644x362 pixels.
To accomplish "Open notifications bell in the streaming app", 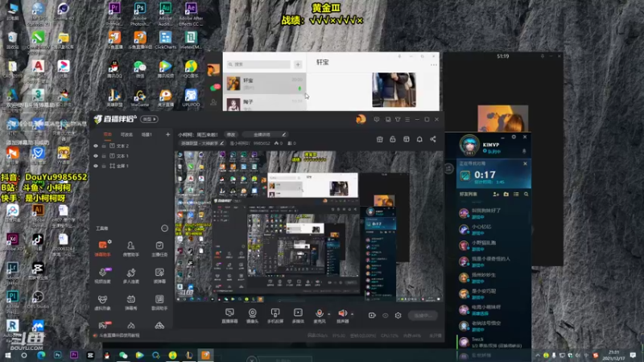I will 419,139.
